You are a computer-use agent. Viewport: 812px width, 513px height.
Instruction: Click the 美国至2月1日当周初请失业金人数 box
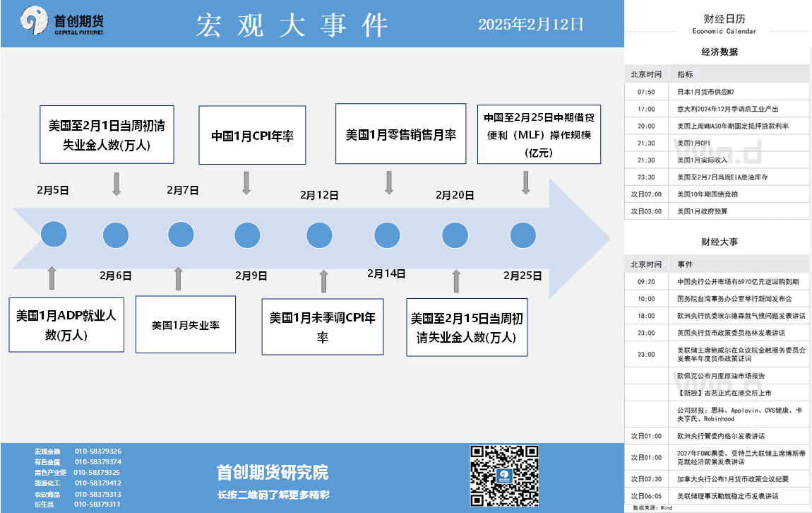pyautogui.click(x=107, y=135)
